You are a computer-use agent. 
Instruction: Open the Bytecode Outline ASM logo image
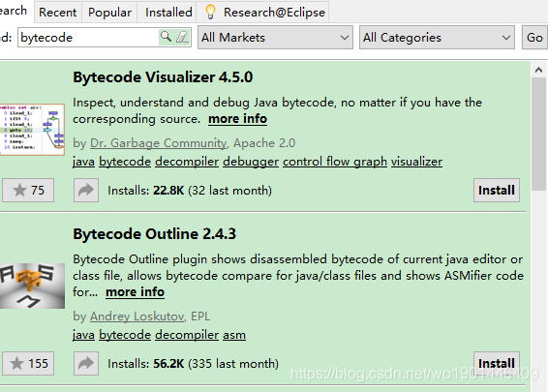[x=32, y=286]
